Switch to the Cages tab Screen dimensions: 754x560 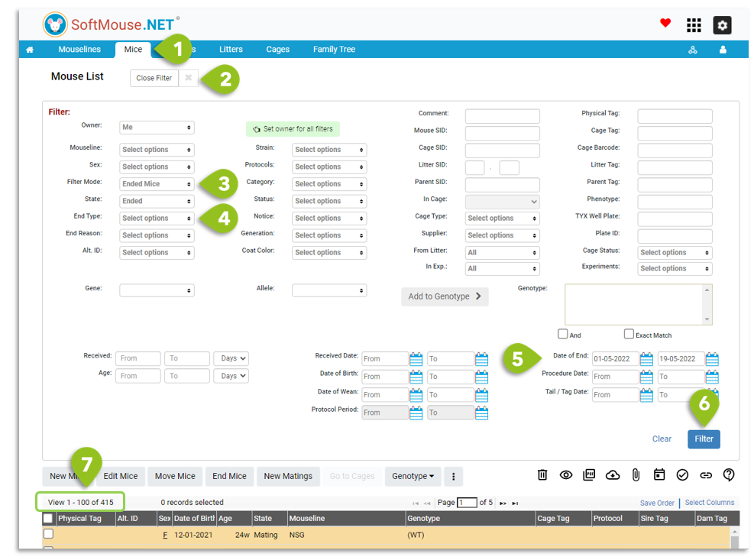click(x=277, y=49)
